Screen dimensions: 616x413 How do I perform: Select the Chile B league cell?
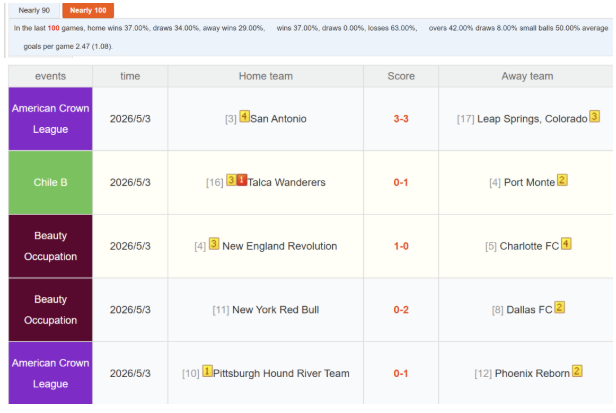pos(50,182)
